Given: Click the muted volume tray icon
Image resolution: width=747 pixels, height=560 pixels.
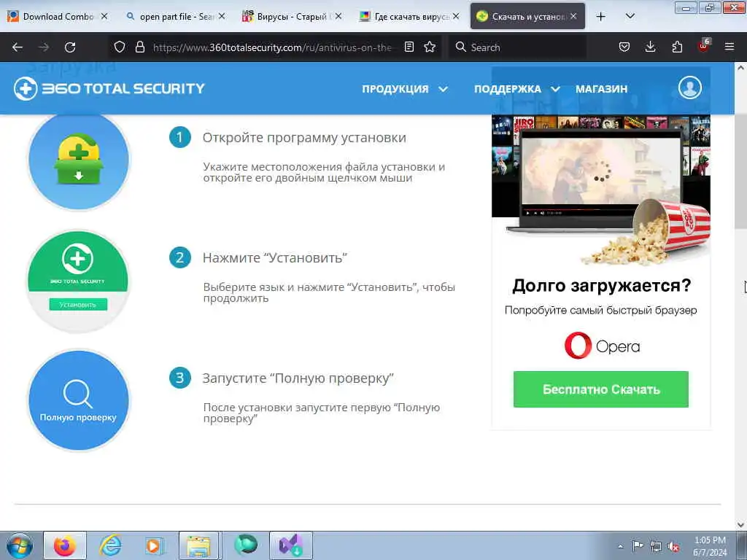Looking at the screenshot, I should pos(673,546).
